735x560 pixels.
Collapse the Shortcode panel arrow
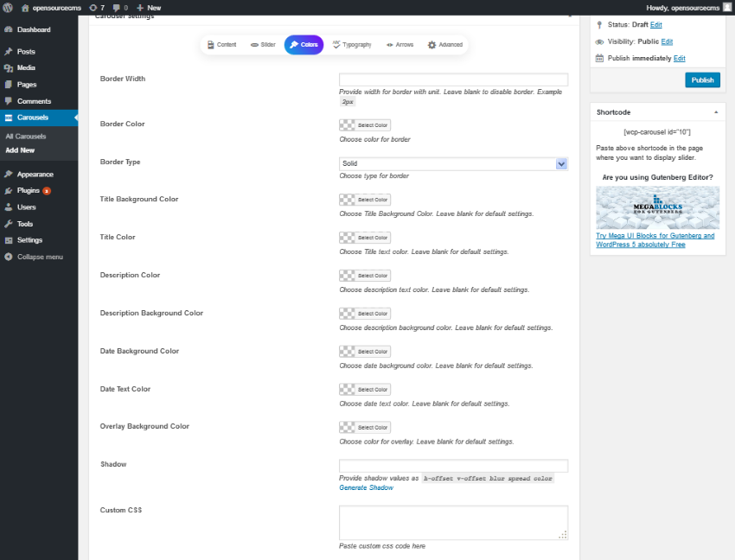point(716,112)
